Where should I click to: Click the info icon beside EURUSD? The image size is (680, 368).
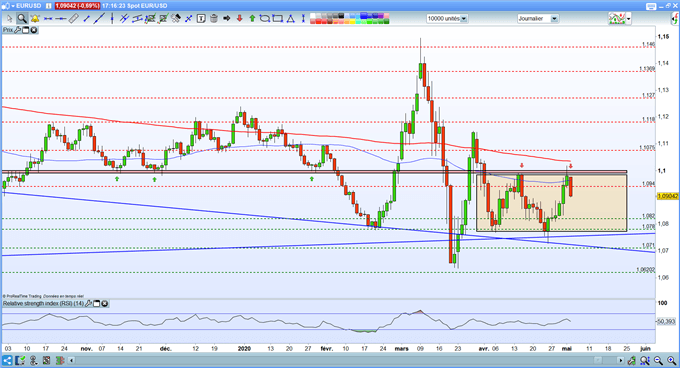click(48, 6)
